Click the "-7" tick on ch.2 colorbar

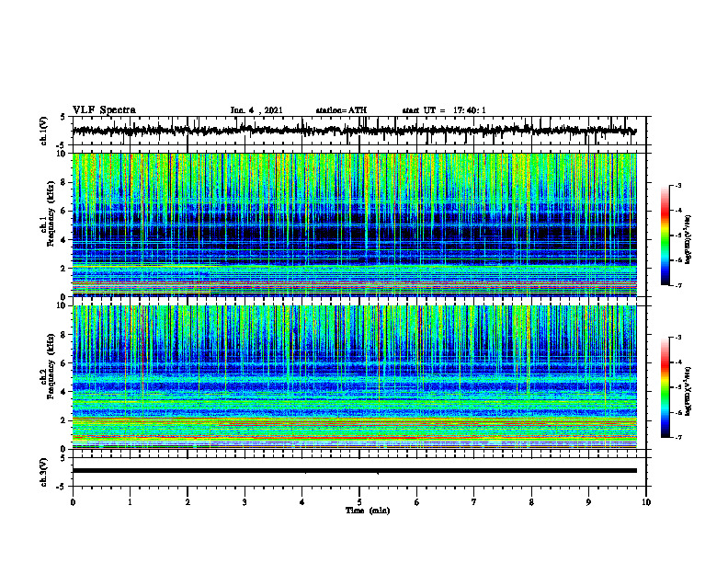point(677,438)
